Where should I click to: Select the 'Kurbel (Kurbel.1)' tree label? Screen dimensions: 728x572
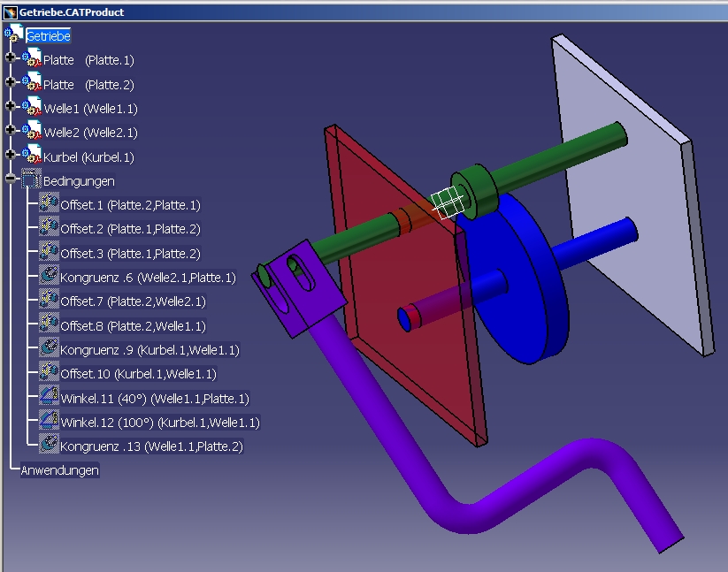[x=88, y=157]
